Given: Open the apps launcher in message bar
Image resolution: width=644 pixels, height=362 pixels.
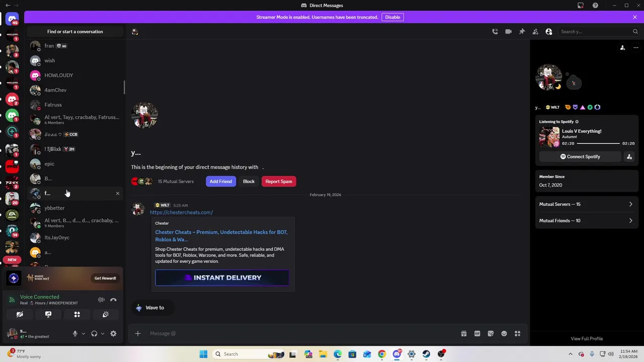Looking at the screenshot, I should click(517, 333).
